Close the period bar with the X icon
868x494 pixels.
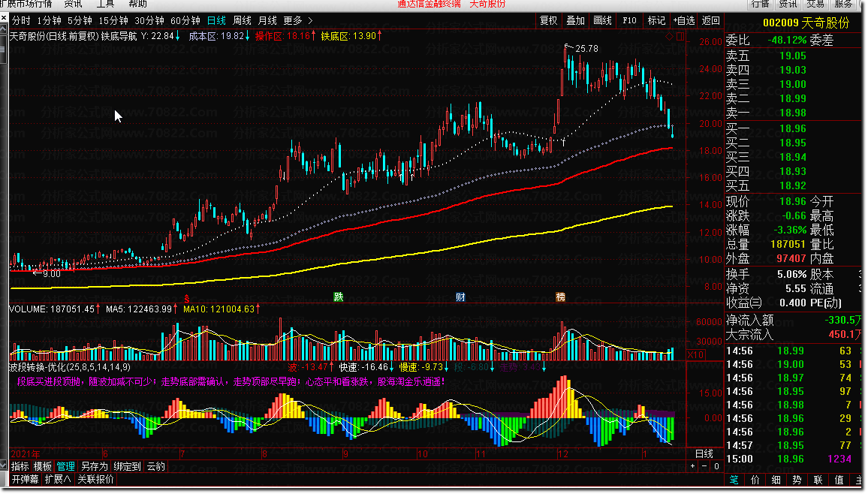(4, 19)
